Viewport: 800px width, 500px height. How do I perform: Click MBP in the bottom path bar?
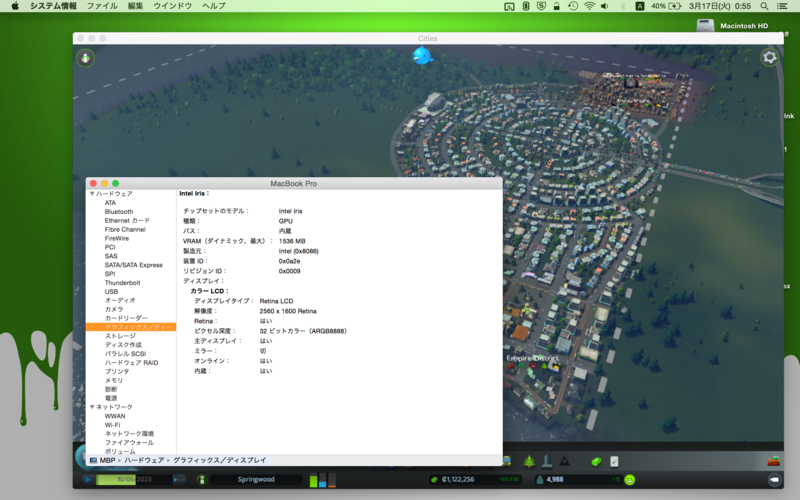click(x=107, y=460)
